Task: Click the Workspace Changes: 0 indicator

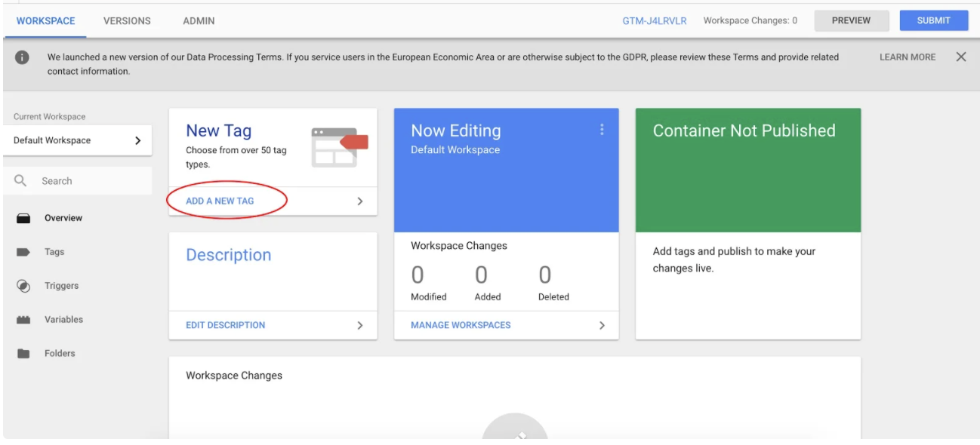Action: click(750, 20)
